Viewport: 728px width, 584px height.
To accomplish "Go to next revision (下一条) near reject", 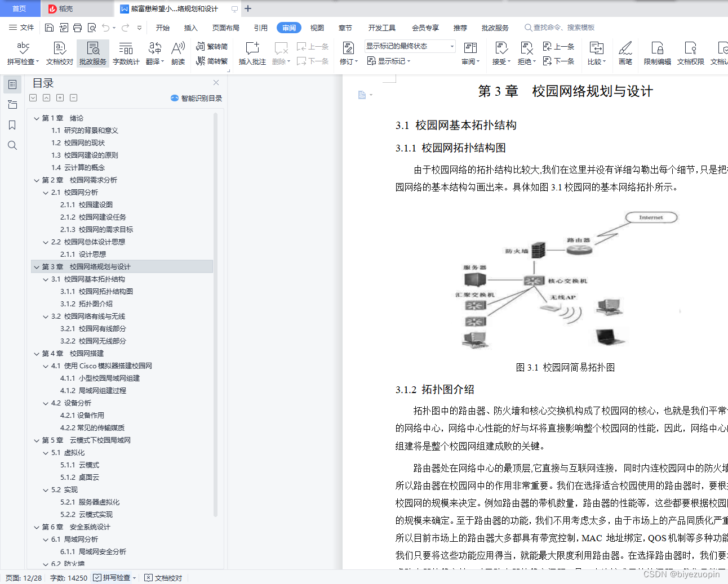I will 558,61.
